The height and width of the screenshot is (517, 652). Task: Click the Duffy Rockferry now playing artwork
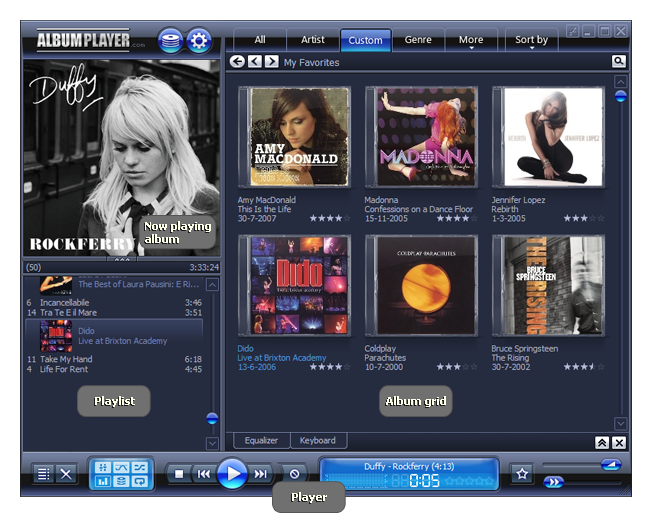(121, 158)
